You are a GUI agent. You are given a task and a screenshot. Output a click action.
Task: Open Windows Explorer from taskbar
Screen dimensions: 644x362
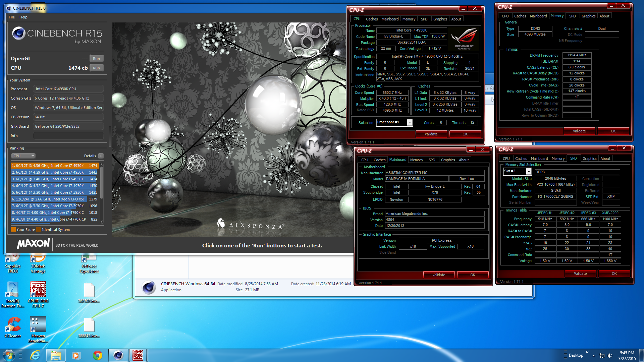click(x=56, y=355)
